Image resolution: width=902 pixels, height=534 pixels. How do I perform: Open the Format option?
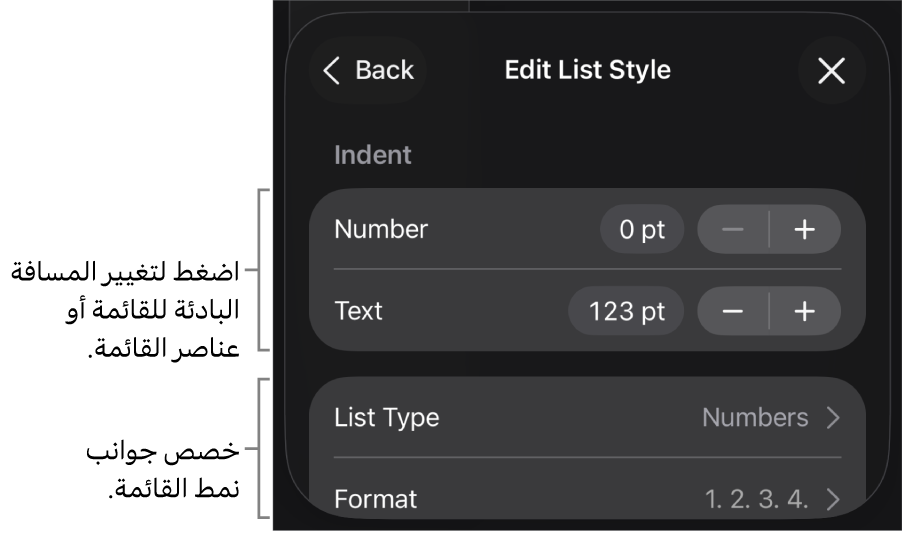[375, 499]
